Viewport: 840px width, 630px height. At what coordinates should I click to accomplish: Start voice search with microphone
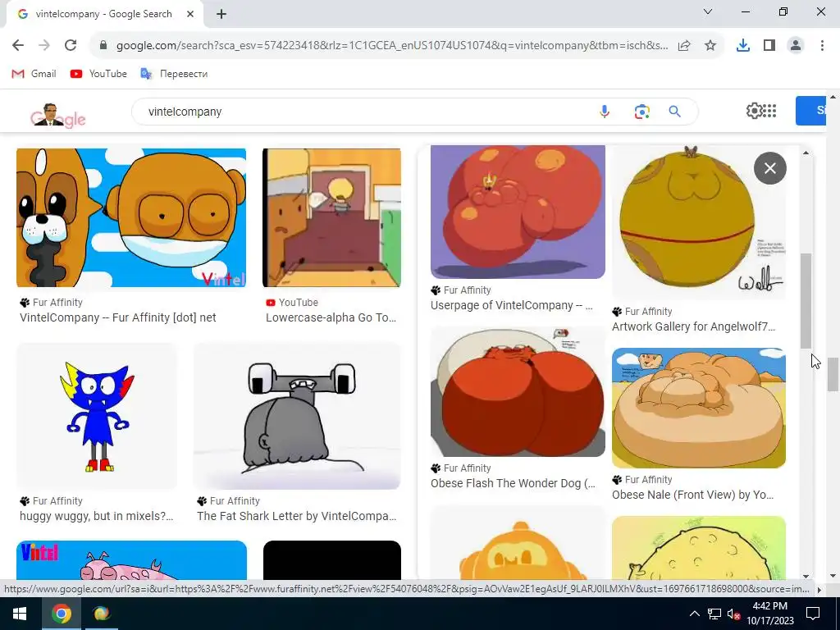(x=605, y=112)
